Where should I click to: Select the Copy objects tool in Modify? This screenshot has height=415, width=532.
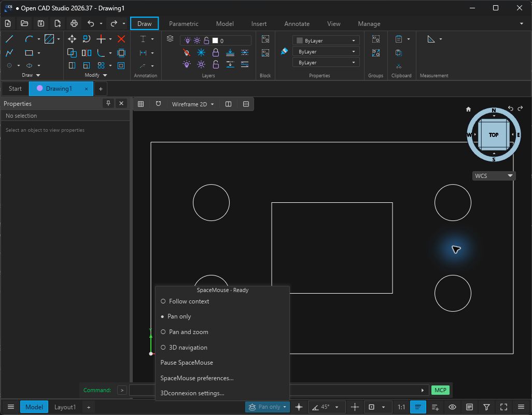click(72, 53)
